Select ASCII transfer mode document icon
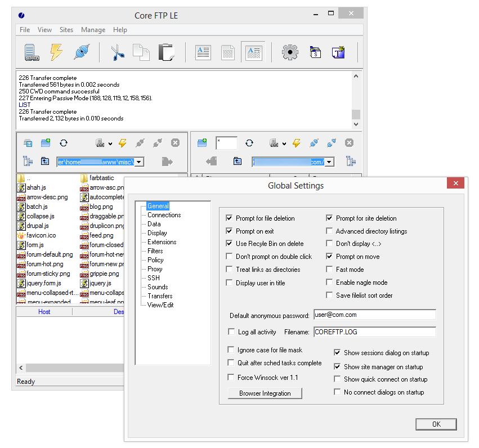The width and height of the screenshot is (479, 448). (203, 52)
